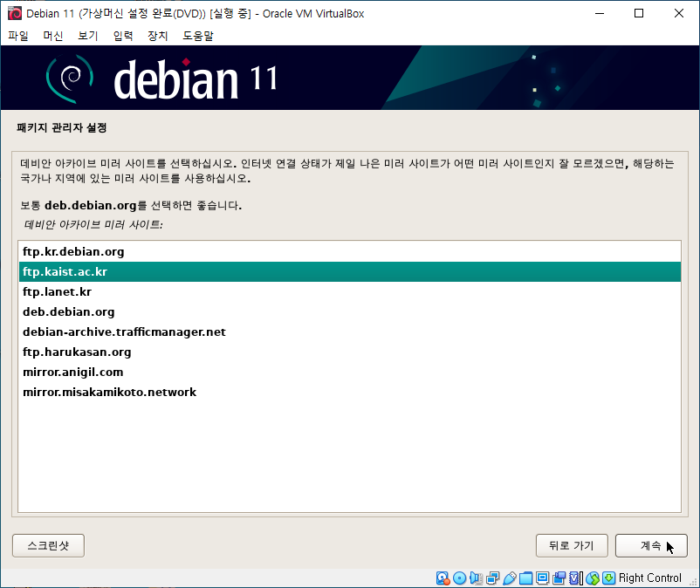
Task: Click the 계속 button
Action: click(651, 545)
